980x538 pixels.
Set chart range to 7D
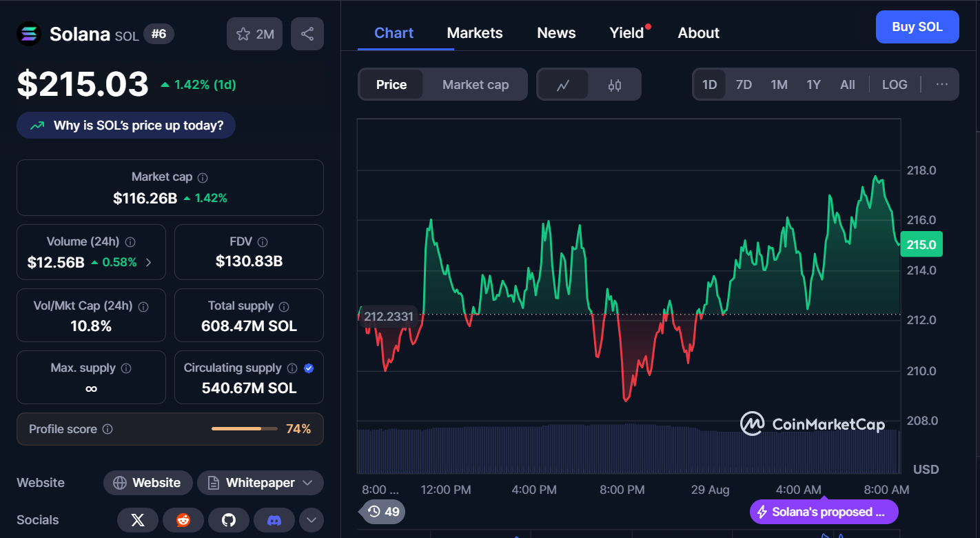coord(744,85)
